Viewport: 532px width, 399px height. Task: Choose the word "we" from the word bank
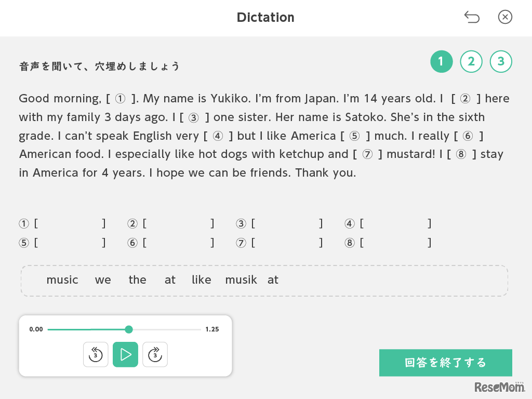[102, 280]
